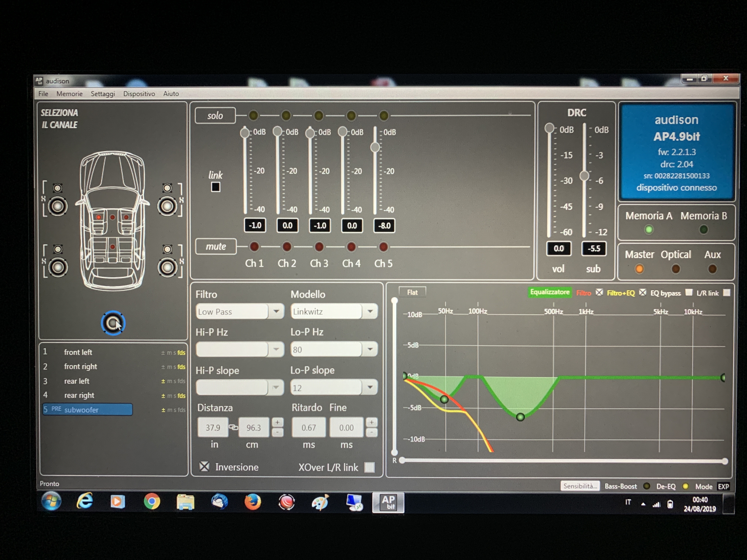The height and width of the screenshot is (560, 747).
Task: Click the EXP mode button
Action: click(723, 486)
